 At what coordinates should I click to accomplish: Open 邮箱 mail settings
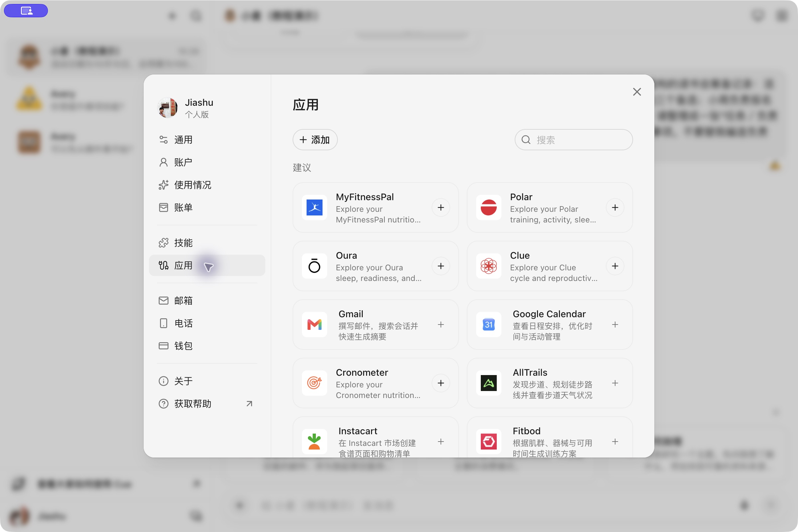[207, 301]
